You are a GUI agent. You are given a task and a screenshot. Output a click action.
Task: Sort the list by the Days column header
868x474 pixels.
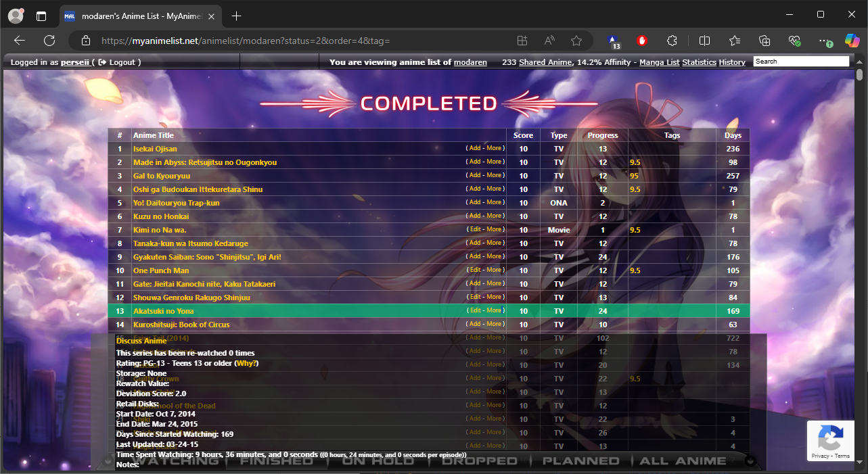[x=733, y=135]
